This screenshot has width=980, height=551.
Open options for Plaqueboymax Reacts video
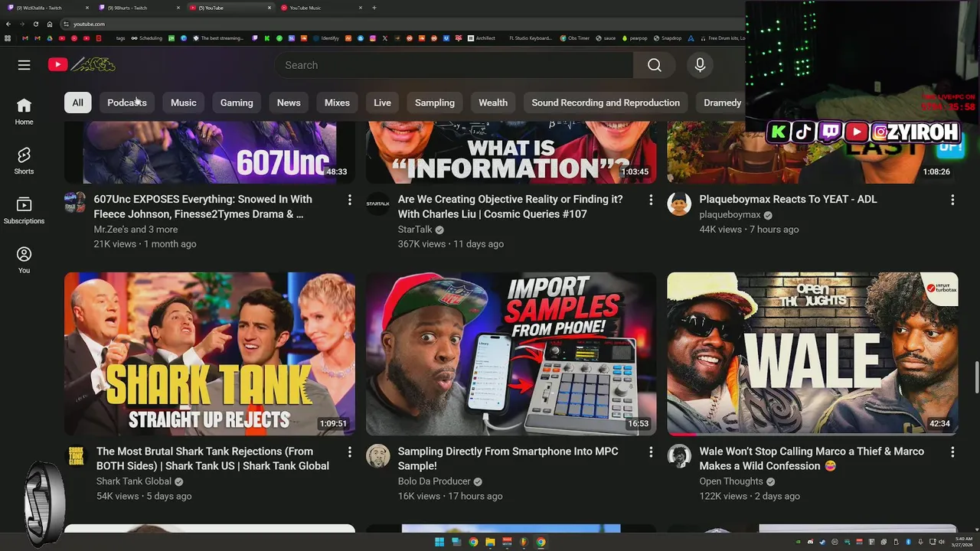click(x=952, y=200)
